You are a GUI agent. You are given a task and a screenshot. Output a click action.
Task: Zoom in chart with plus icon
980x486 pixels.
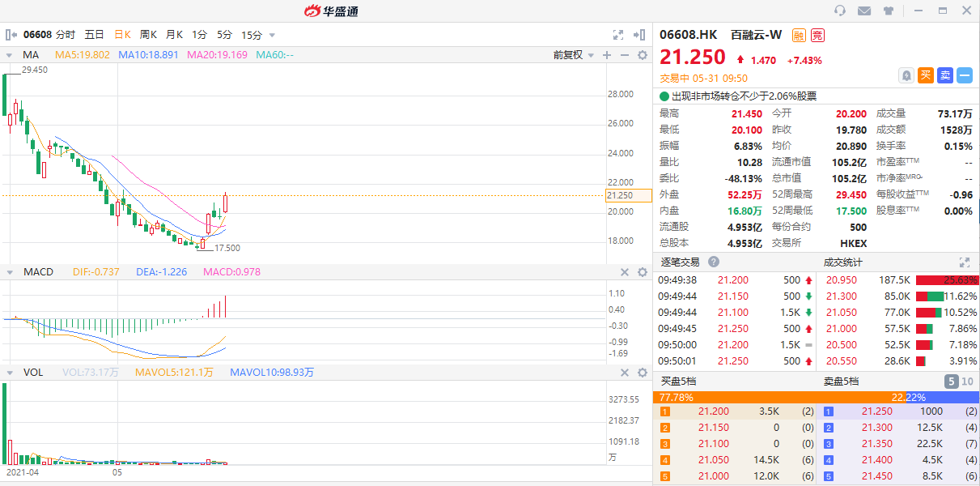606,55
